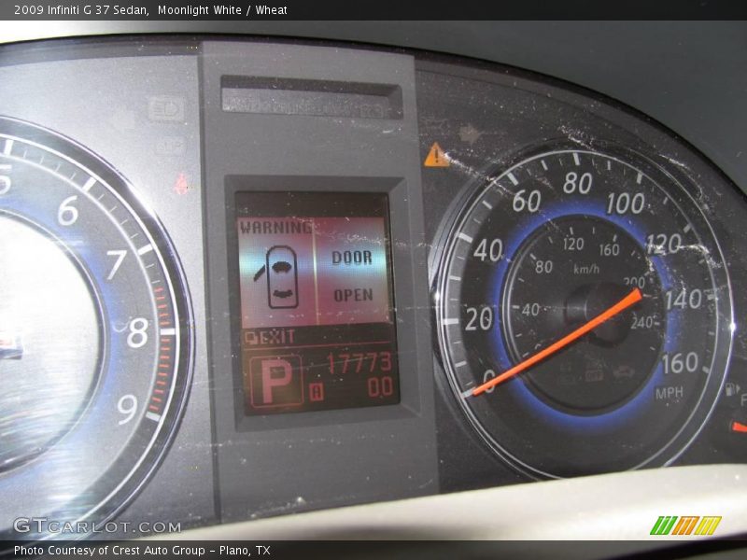Click the 'Photo Courtesy of Crest Auto Group' caption

click(109, 551)
